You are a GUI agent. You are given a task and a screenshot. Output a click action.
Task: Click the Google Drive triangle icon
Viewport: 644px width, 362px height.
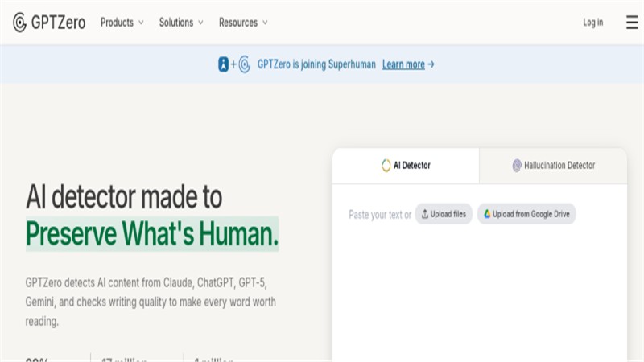487,214
